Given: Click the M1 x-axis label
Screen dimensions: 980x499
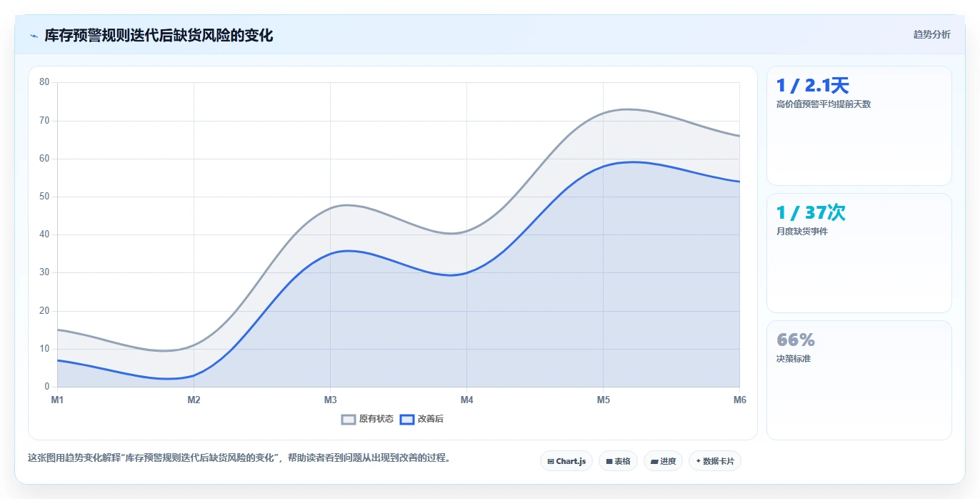Looking at the screenshot, I should click(57, 400).
